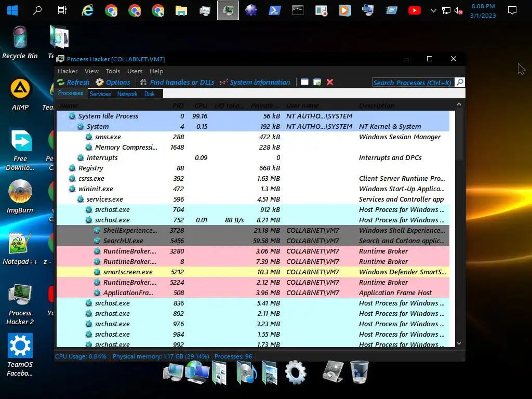
Task: Open the Hacker menu
Action: pyautogui.click(x=68, y=71)
